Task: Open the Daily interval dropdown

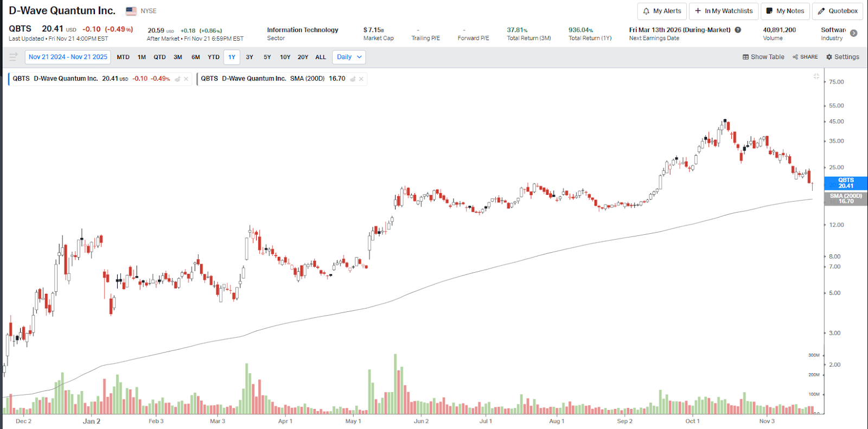Action: click(349, 57)
